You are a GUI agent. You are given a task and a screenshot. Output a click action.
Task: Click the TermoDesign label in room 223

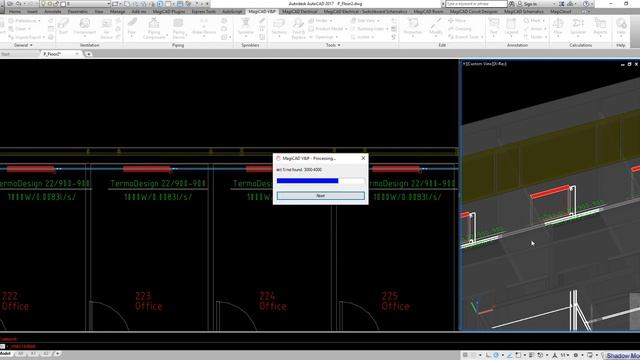(158, 184)
